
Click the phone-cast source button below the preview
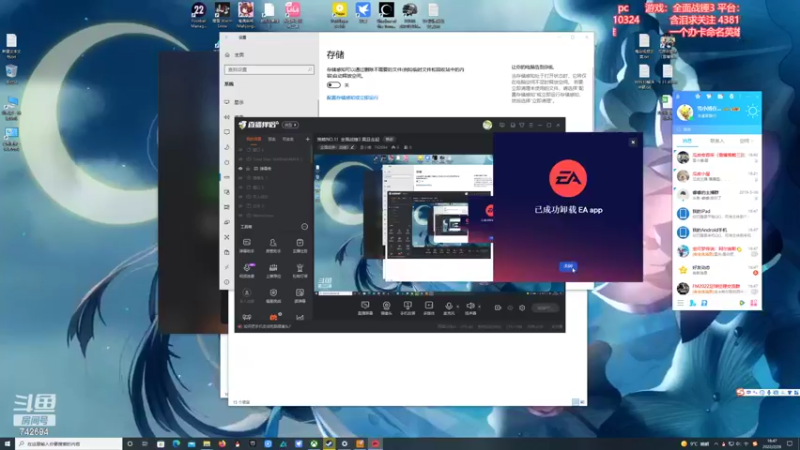point(407,308)
